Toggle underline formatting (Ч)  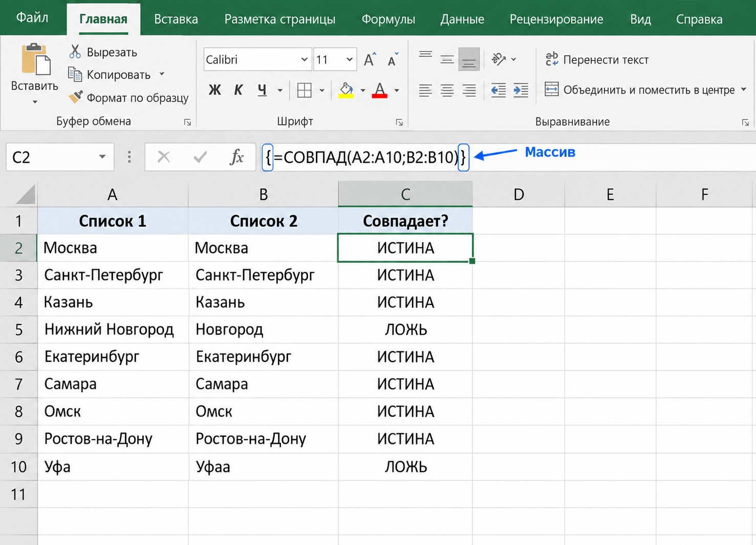(262, 90)
